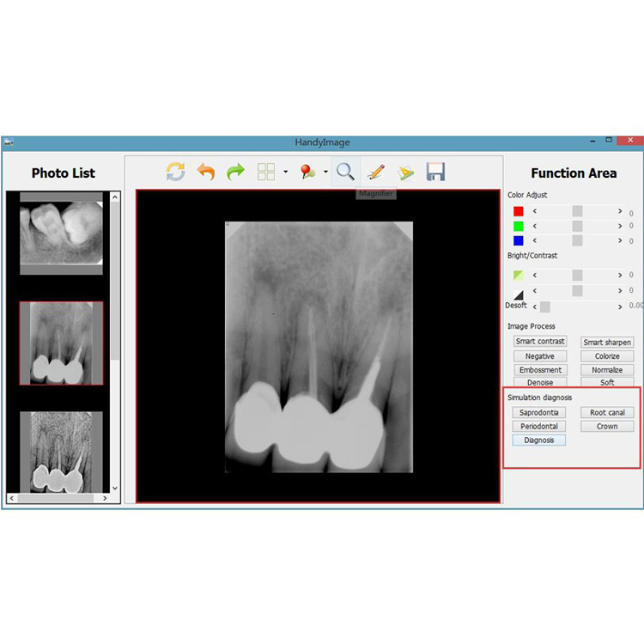
Task: Decrease blue channel with left arrow
Action: [x=535, y=240]
